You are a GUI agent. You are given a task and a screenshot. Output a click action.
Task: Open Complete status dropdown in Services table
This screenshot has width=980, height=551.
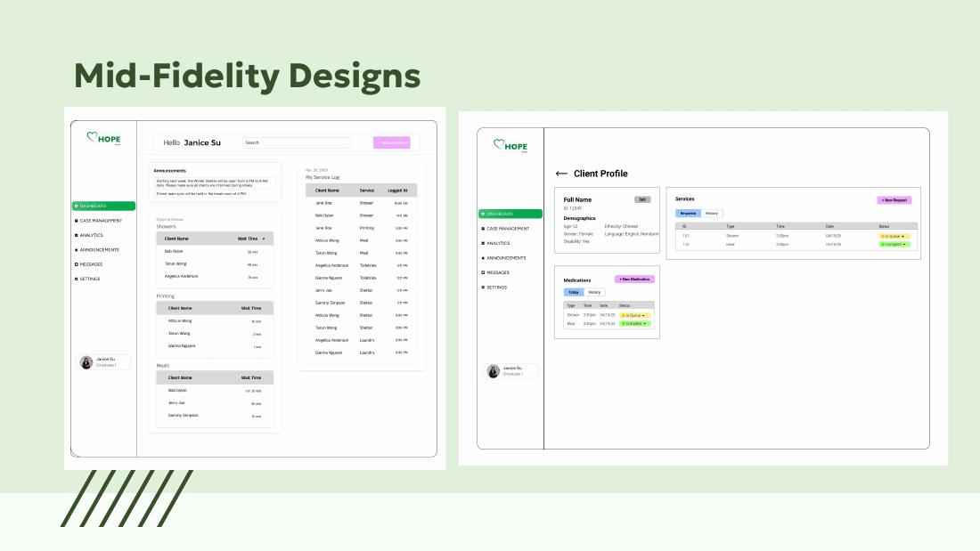coord(894,244)
